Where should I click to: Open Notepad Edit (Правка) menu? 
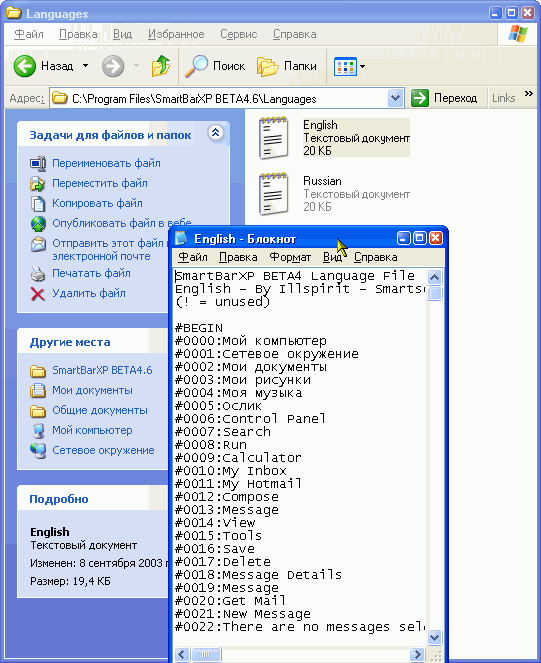[238, 257]
